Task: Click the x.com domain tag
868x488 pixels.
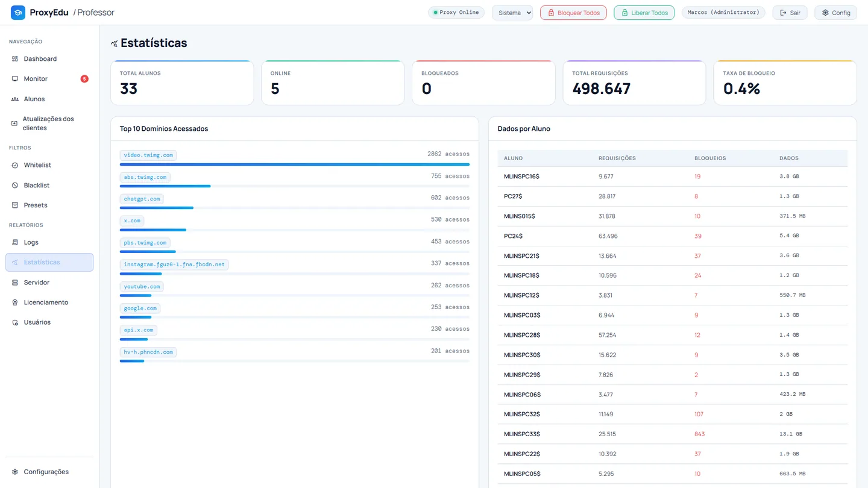Action: click(132, 221)
